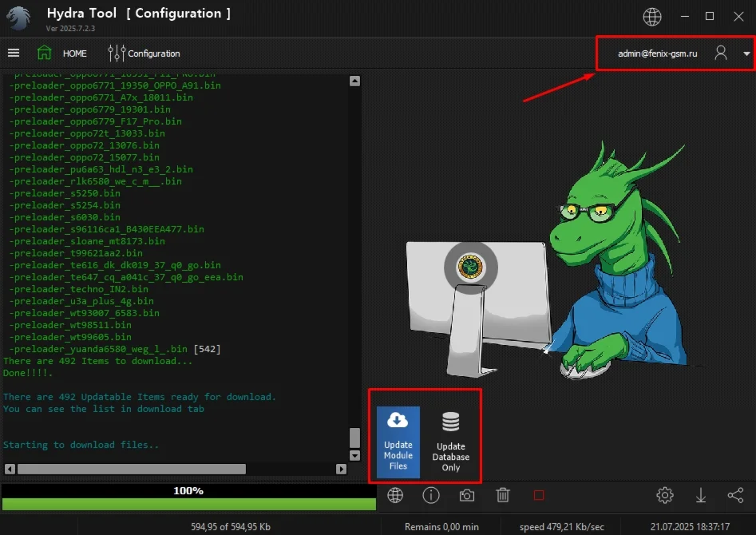Click the log's horizontal scrollbar thumb
Screen dimensions: 756x535
(132, 469)
